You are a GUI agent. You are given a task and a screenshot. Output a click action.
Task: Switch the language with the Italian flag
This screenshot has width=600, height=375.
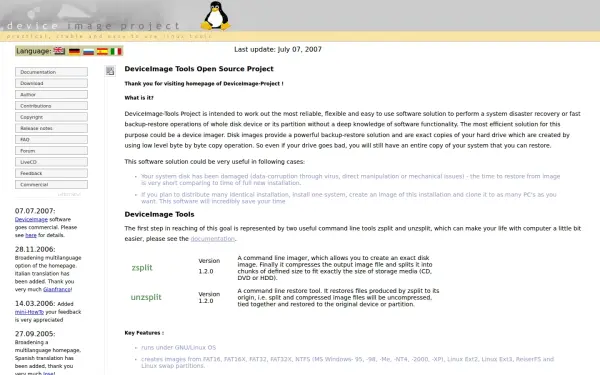116,51
